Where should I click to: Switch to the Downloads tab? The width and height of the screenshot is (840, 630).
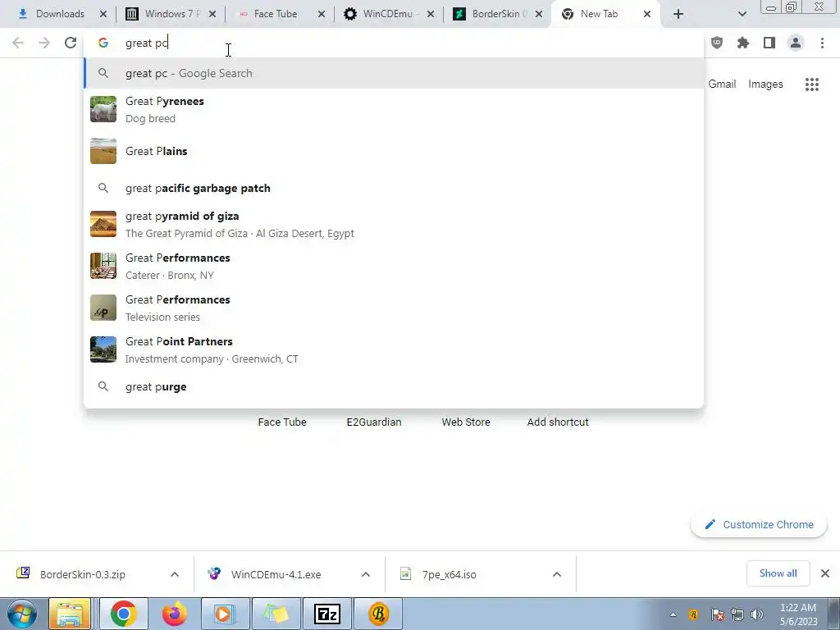tap(59, 14)
